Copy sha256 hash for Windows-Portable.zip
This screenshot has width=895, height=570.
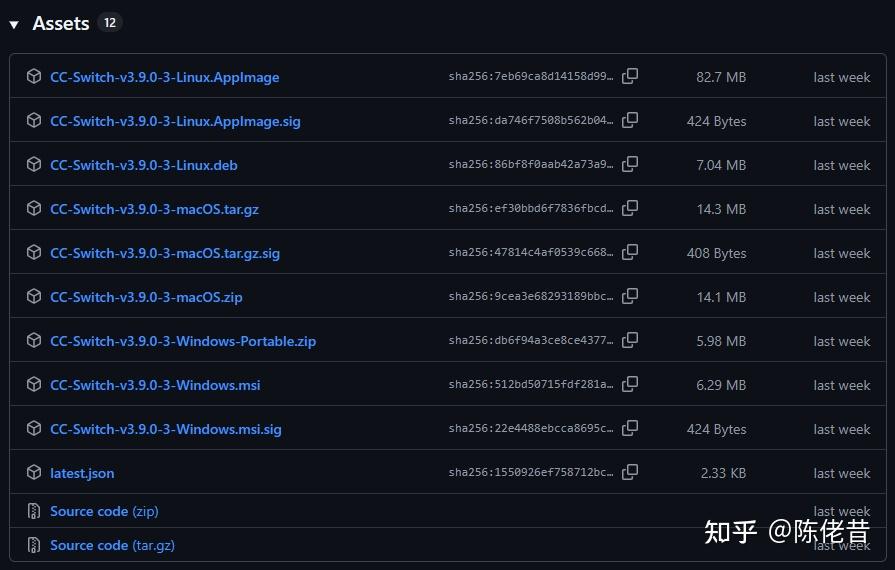[x=630, y=340]
